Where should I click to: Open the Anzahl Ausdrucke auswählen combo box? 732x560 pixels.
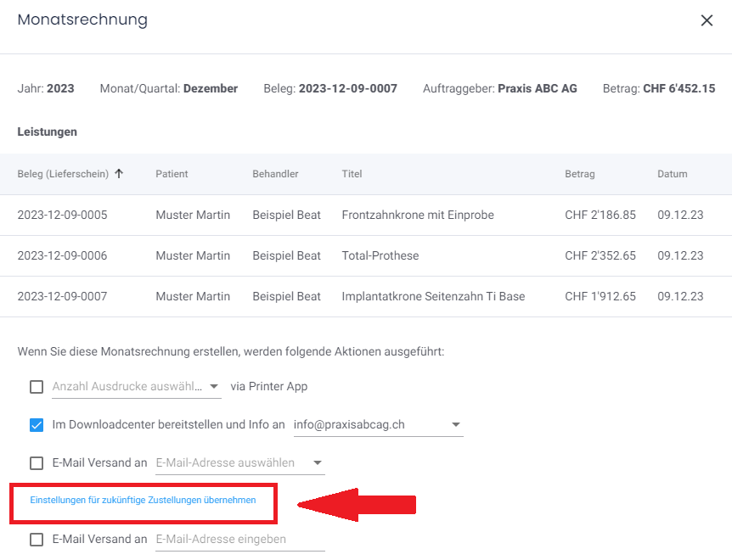tap(136, 386)
